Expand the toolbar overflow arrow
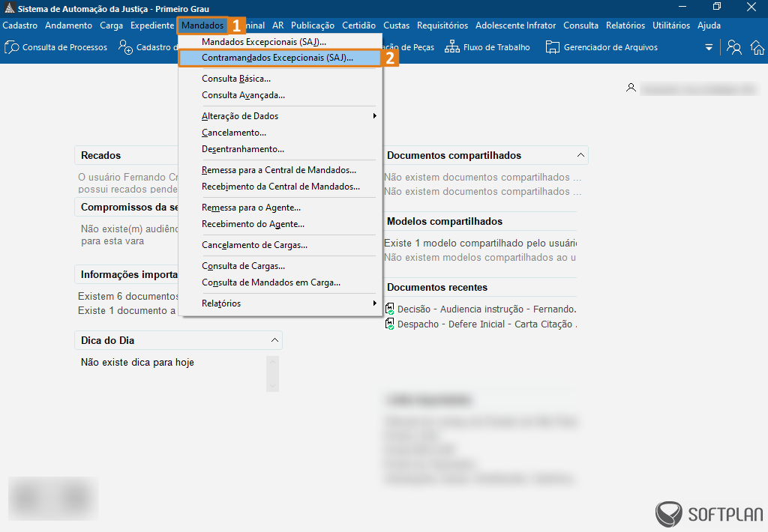The height and width of the screenshot is (532, 768). (x=708, y=47)
